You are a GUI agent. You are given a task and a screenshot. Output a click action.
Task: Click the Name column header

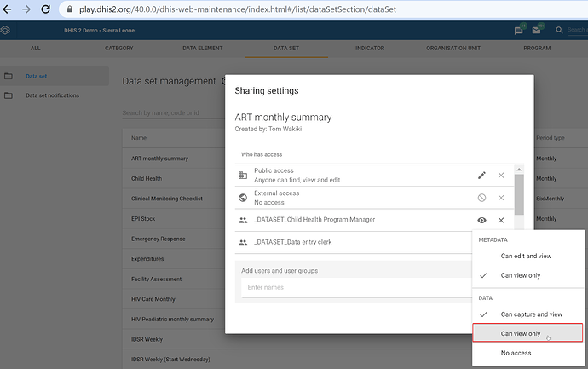(139, 138)
